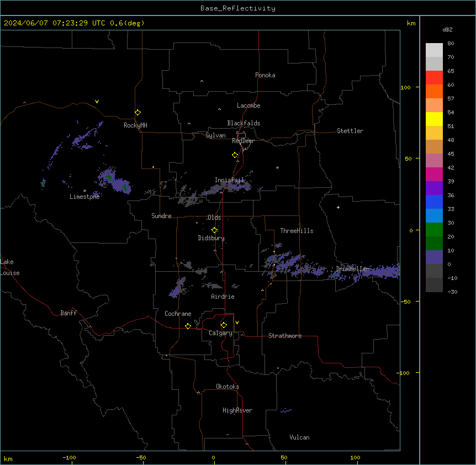Click the Banff label

pos(68,313)
